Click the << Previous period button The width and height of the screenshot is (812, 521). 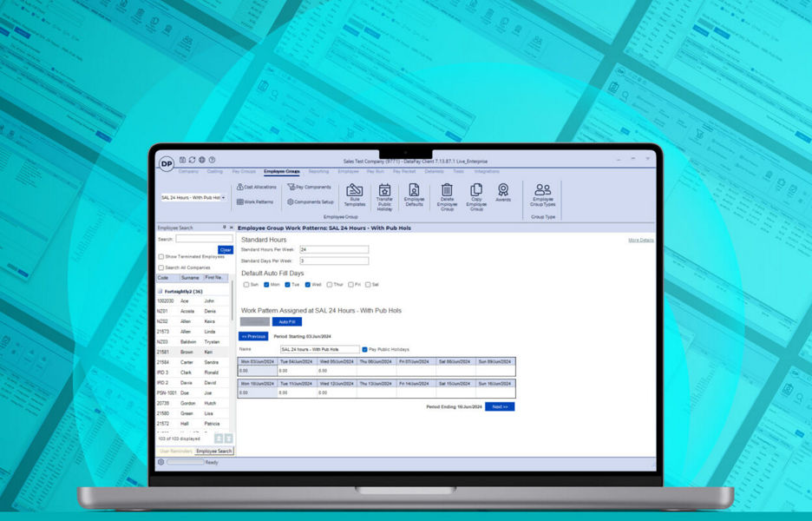coord(253,336)
